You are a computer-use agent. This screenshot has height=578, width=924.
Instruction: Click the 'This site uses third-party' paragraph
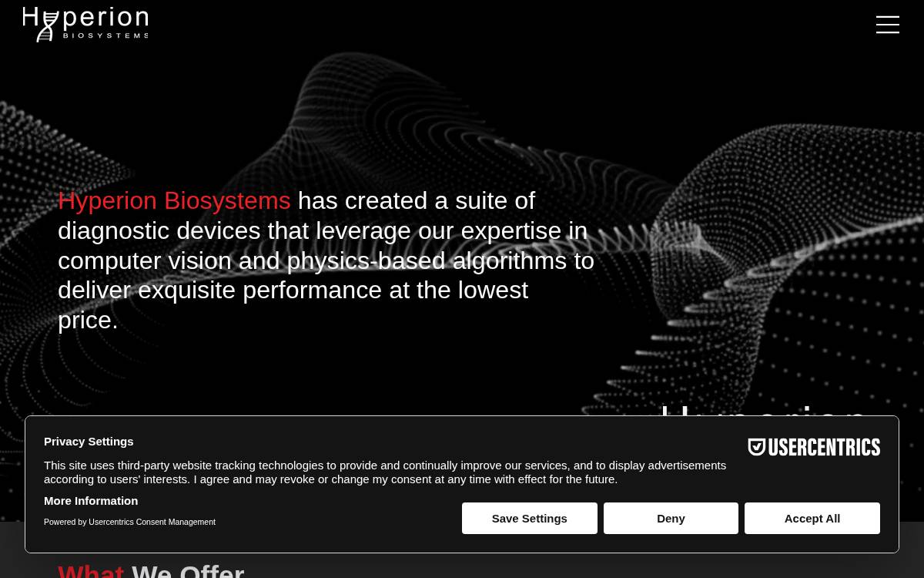[x=385, y=472]
